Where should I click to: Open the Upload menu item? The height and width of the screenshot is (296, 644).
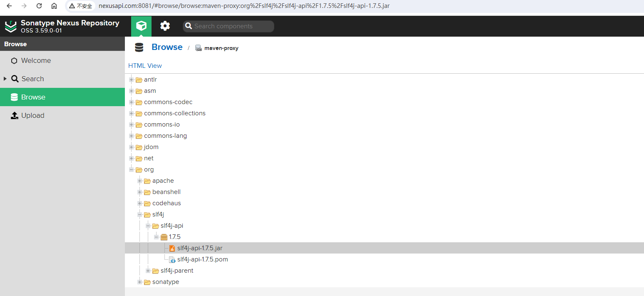62,115
